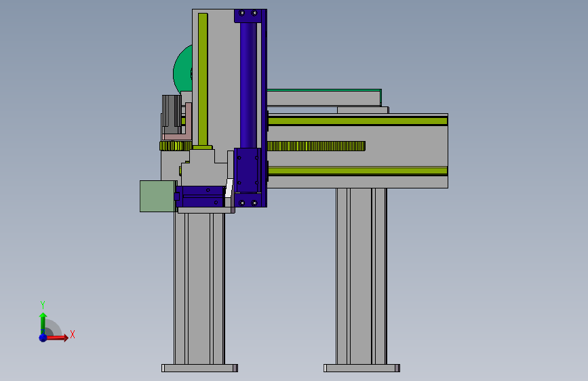Select the white wedge-shaped part
The image size is (588, 381).
[229, 188]
